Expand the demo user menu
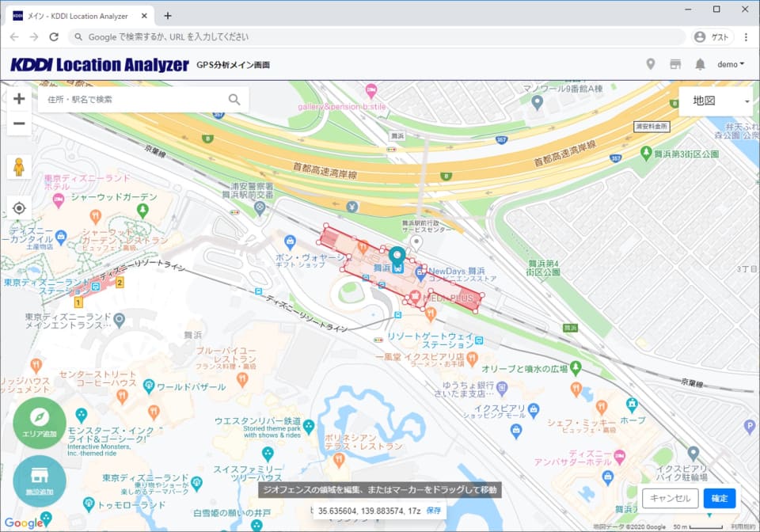760x532 pixels. [731, 64]
